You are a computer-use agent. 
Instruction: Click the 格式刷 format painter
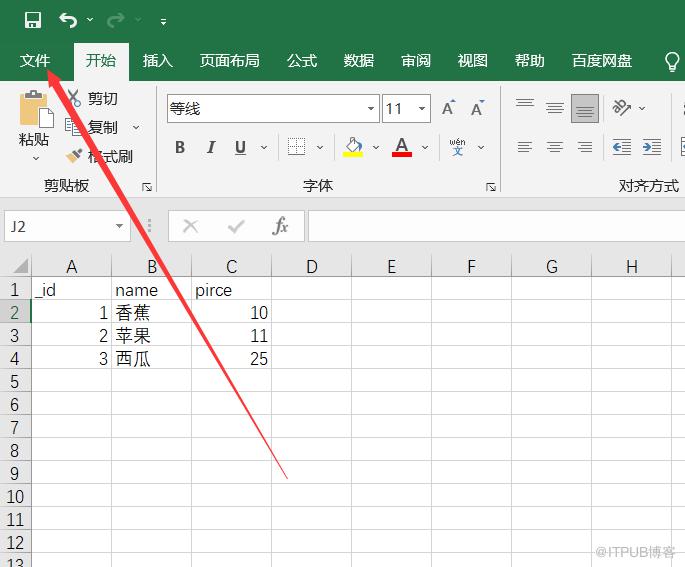tap(99, 156)
